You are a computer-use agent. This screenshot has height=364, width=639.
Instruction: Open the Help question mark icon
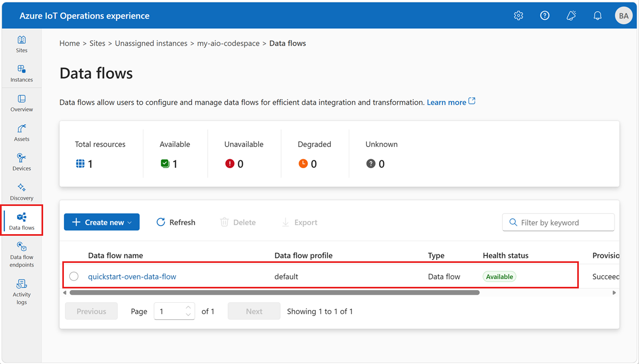pyautogui.click(x=545, y=15)
